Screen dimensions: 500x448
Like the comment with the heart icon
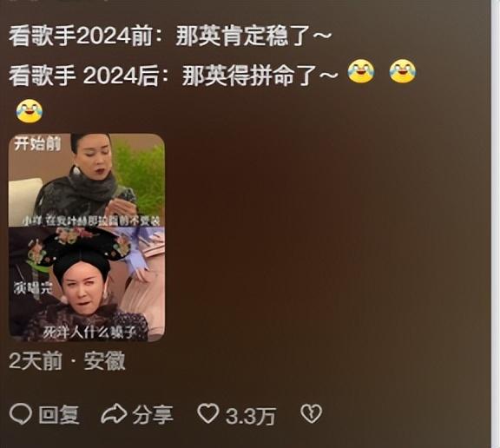(x=208, y=413)
